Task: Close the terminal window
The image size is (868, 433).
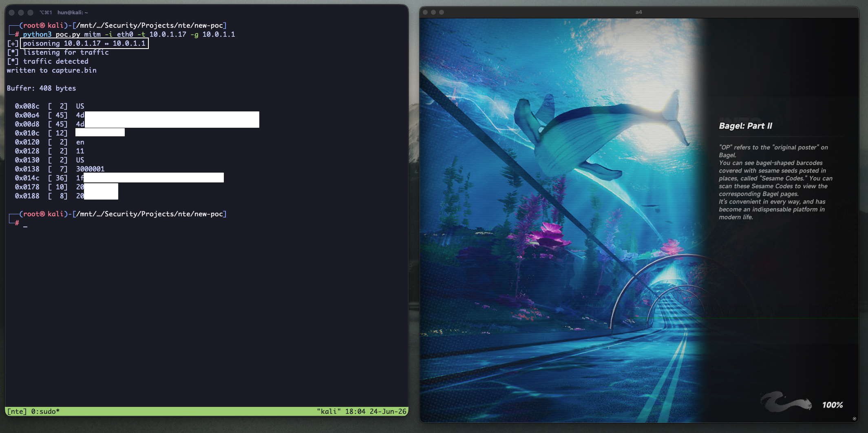Action: [12, 13]
